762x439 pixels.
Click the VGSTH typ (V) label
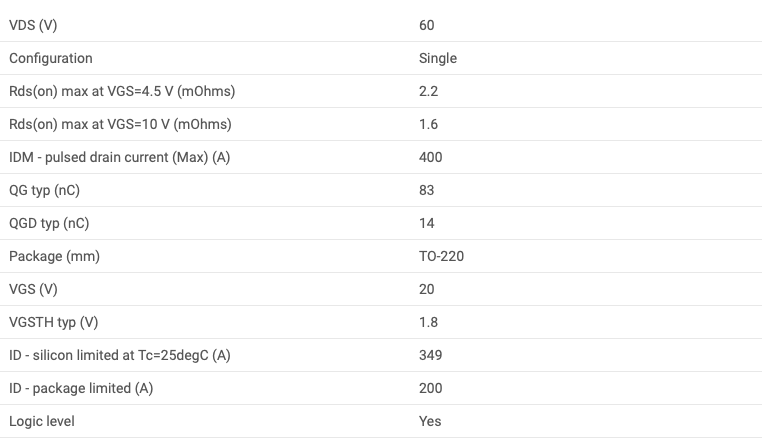tap(53, 322)
